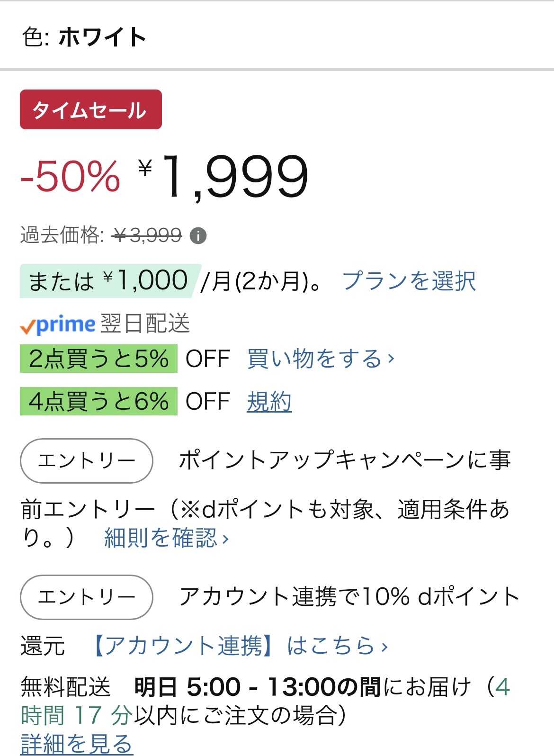The image size is (554, 756).
Task: Tap the または ¥1,000 monthly price tag
Action: coord(108,281)
